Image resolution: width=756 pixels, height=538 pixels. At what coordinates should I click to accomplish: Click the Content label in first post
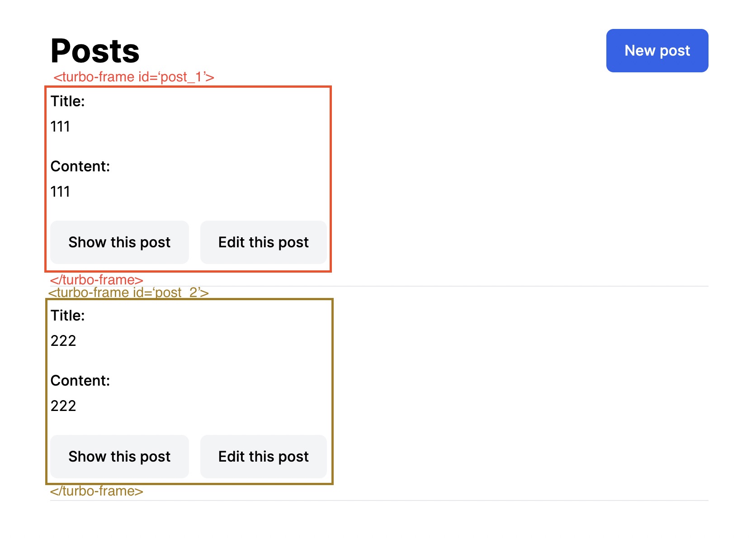click(x=80, y=166)
